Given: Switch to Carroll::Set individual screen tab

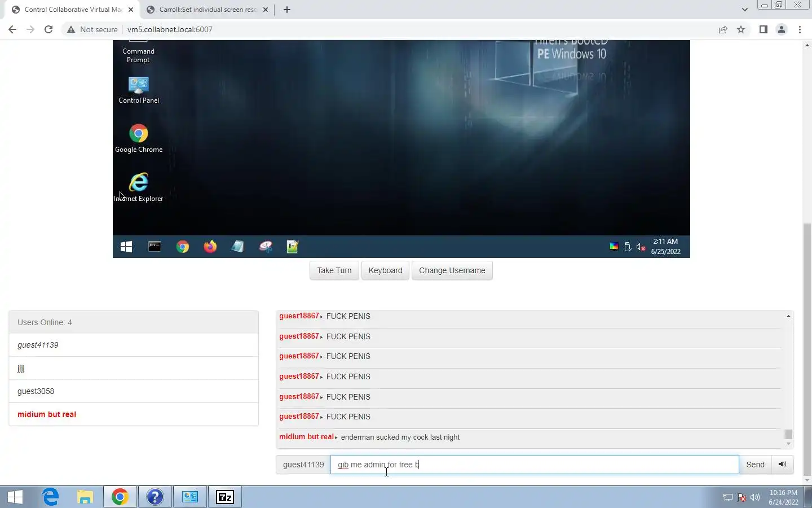Looking at the screenshot, I should coord(208,10).
